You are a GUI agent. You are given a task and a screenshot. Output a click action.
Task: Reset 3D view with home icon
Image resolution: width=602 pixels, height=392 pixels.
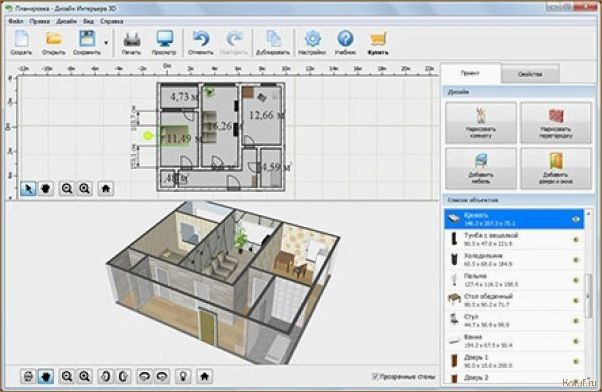204,376
